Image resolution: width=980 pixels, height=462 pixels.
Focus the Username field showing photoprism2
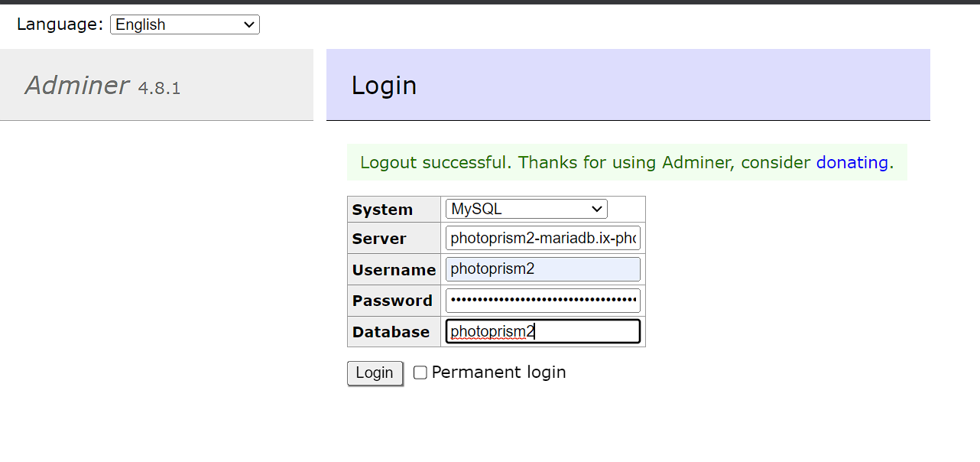click(x=543, y=268)
